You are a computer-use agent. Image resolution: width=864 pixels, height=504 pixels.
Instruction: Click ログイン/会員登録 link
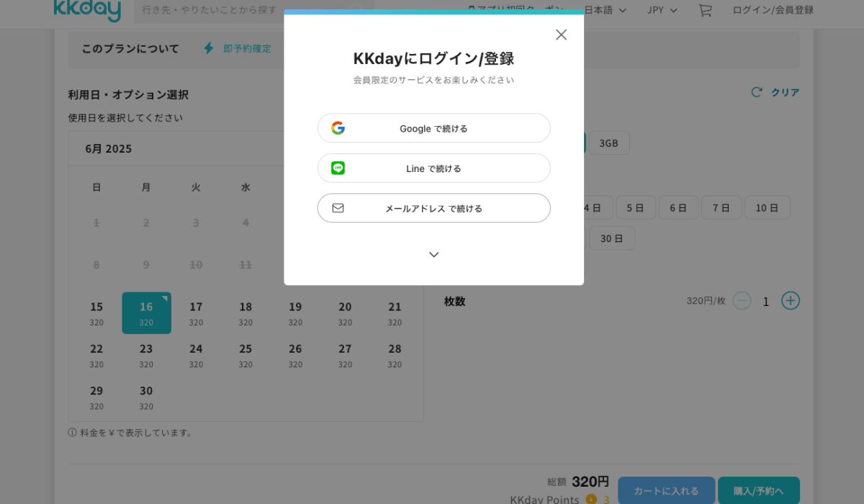point(773,10)
